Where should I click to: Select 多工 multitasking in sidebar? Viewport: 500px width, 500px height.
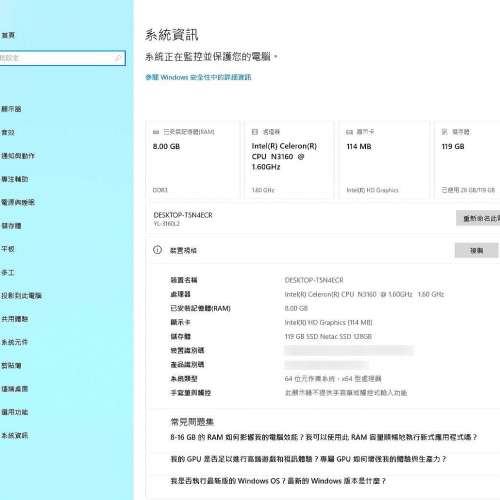[x=8, y=272]
